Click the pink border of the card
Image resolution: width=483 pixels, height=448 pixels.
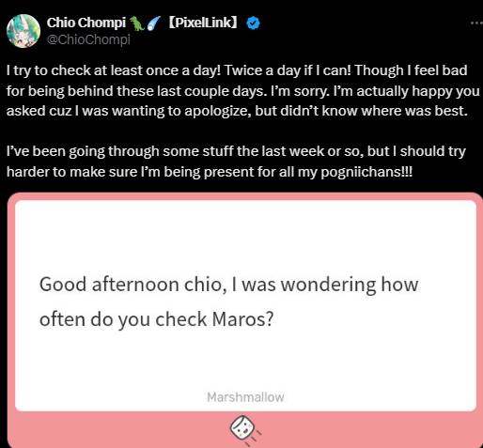(x=245, y=196)
